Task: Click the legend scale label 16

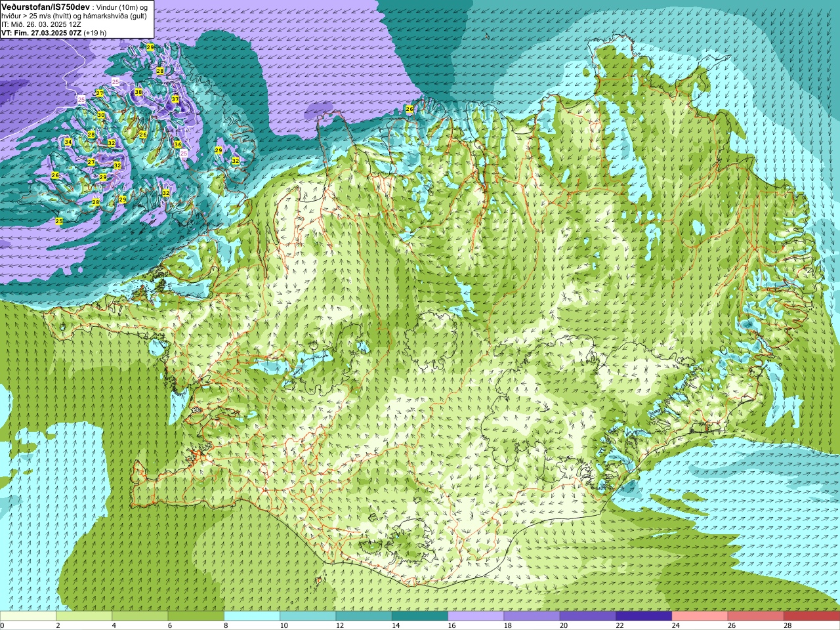Action: click(x=451, y=625)
